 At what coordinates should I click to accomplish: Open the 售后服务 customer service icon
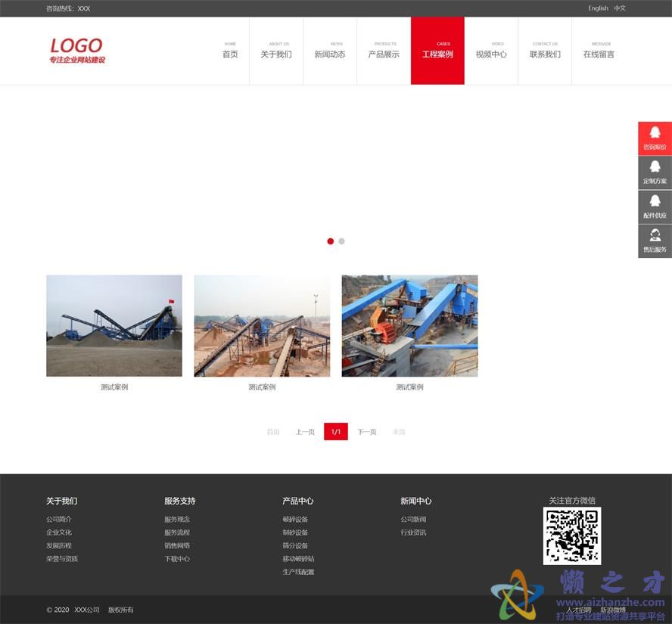pyautogui.click(x=655, y=235)
